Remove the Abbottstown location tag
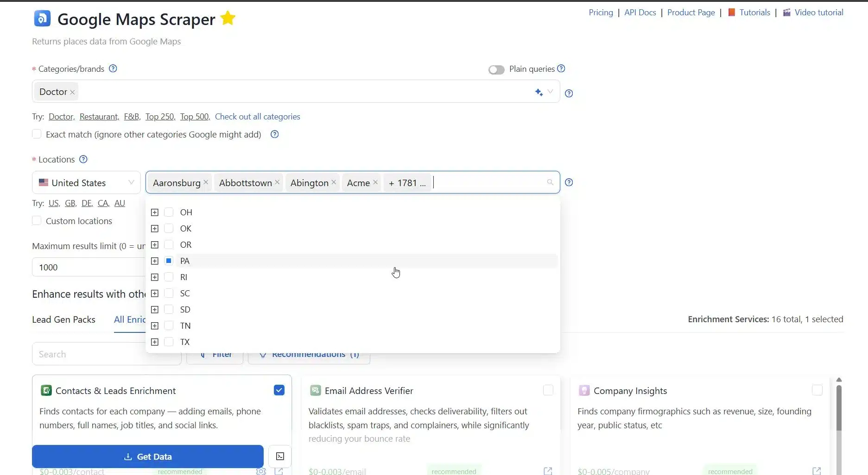Screen dimensions: 868x475 pos(277,182)
